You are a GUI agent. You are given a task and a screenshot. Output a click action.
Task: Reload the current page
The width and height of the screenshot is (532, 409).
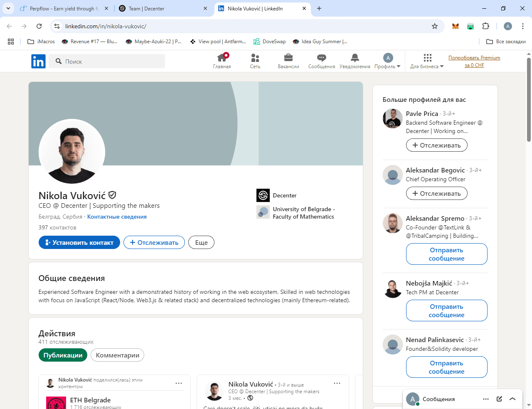[x=39, y=26]
